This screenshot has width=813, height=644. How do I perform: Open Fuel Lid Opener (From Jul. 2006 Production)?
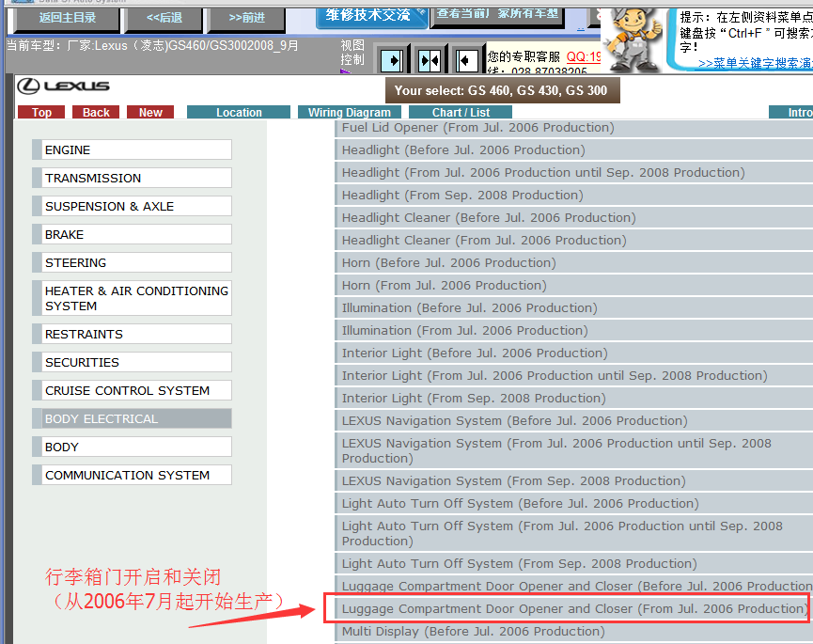[574, 128]
